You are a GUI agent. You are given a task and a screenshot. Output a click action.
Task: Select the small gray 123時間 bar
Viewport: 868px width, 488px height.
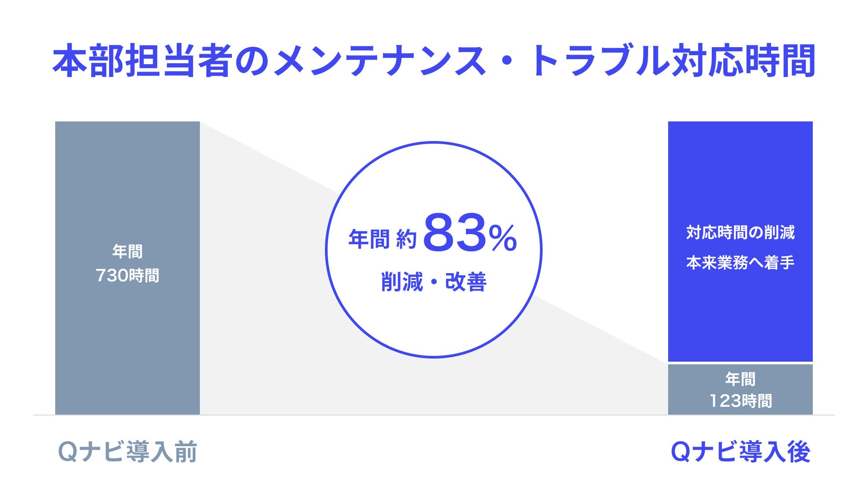pos(740,390)
